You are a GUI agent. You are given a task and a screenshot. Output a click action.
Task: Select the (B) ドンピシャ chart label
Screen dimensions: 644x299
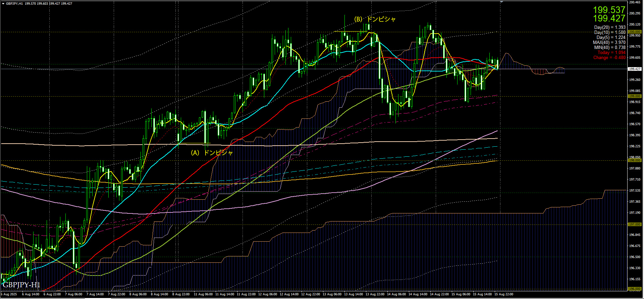click(375, 19)
